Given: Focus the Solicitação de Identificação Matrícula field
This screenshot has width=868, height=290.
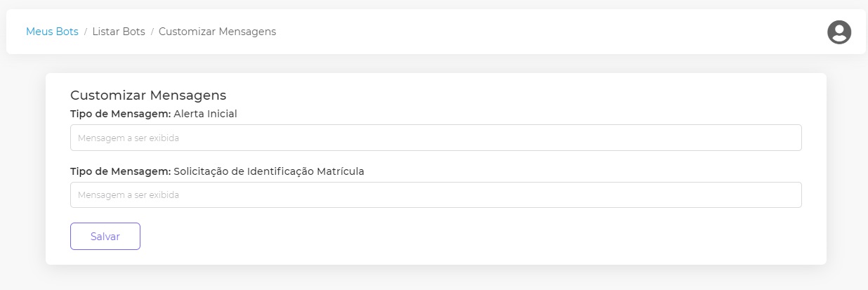Looking at the screenshot, I should point(435,195).
